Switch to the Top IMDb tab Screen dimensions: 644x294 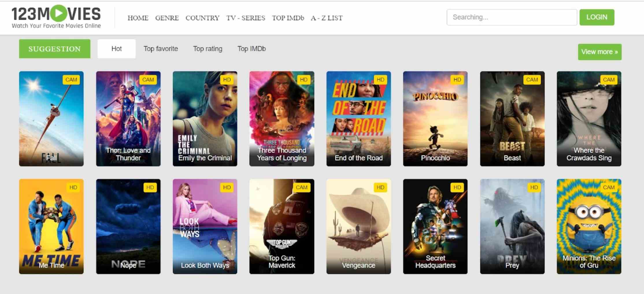(x=251, y=49)
